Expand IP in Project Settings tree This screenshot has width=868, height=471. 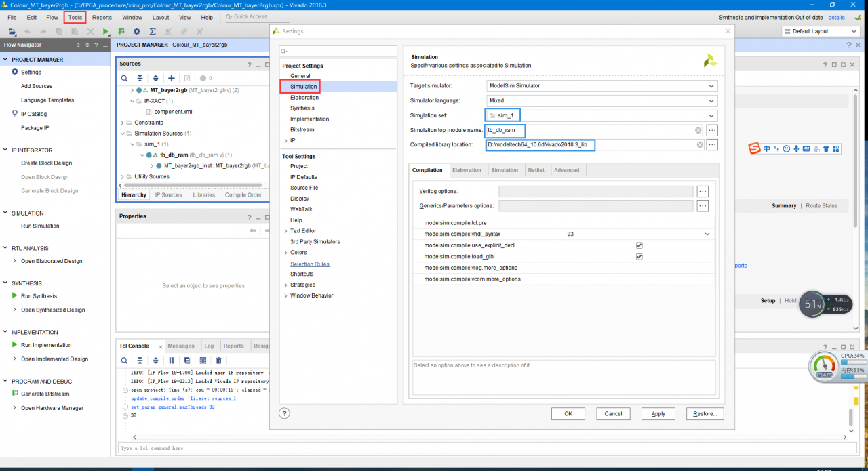click(285, 141)
